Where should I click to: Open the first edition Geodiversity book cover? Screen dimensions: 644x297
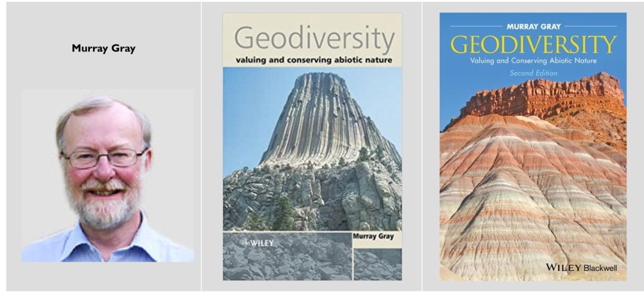pyautogui.click(x=312, y=147)
